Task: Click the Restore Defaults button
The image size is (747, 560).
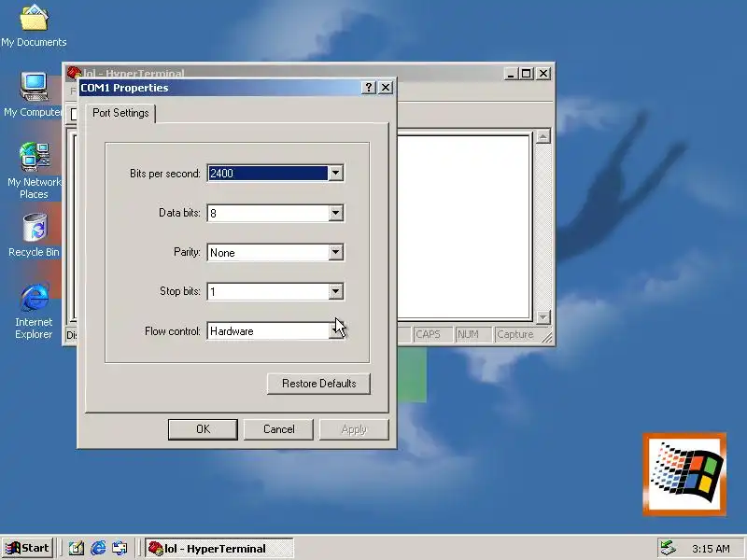Action: tap(318, 384)
